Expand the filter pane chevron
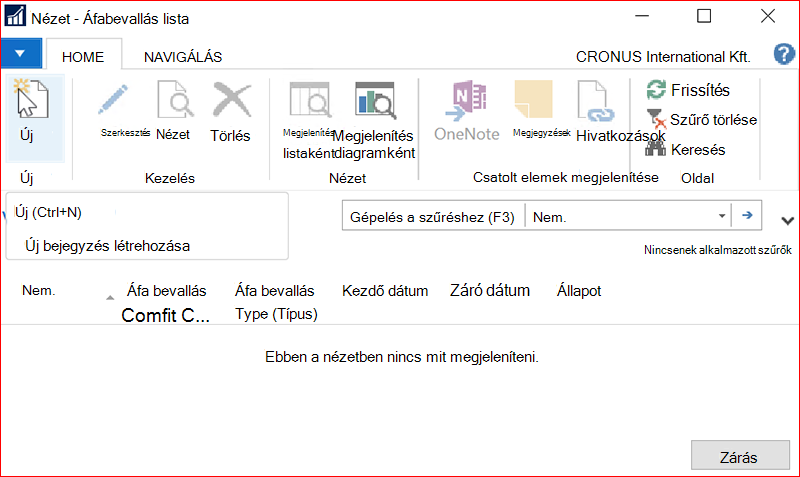 (x=787, y=220)
